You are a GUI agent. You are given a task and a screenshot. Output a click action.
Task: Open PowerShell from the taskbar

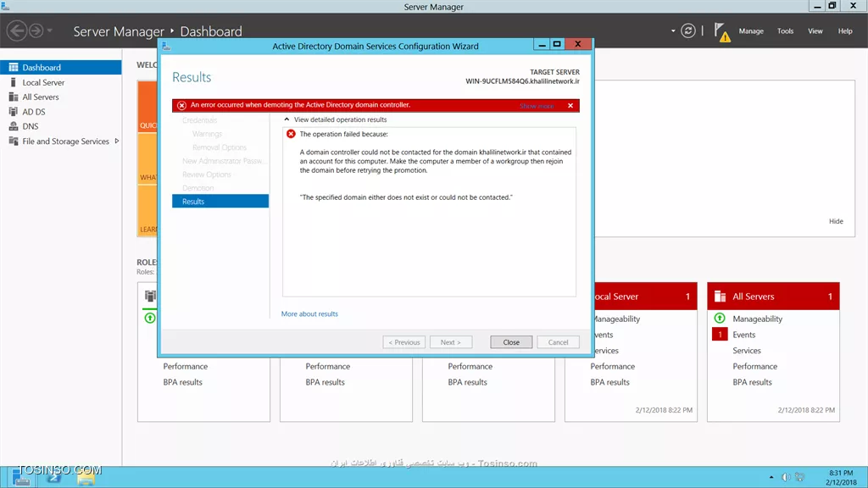point(53,477)
